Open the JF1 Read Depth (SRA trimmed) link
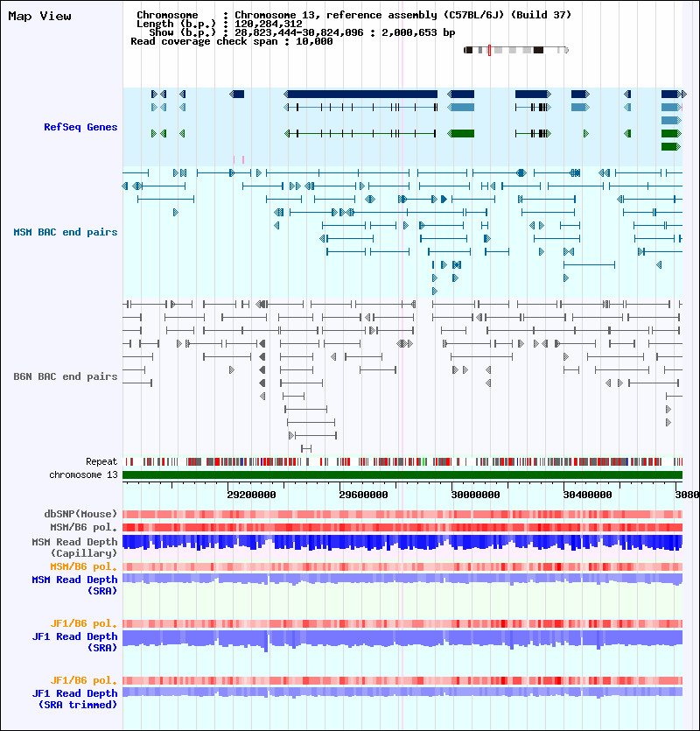This screenshot has width=700, height=731. pos(74,699)
